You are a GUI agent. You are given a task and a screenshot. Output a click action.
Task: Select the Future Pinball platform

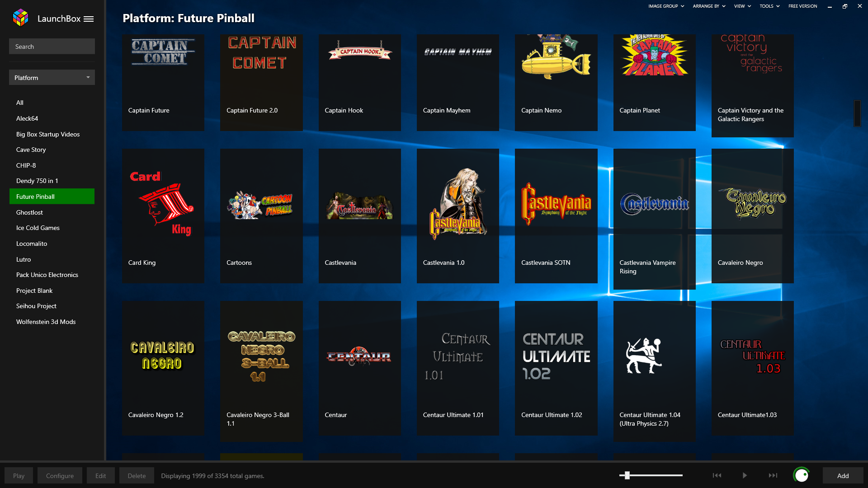click(52, 197)
